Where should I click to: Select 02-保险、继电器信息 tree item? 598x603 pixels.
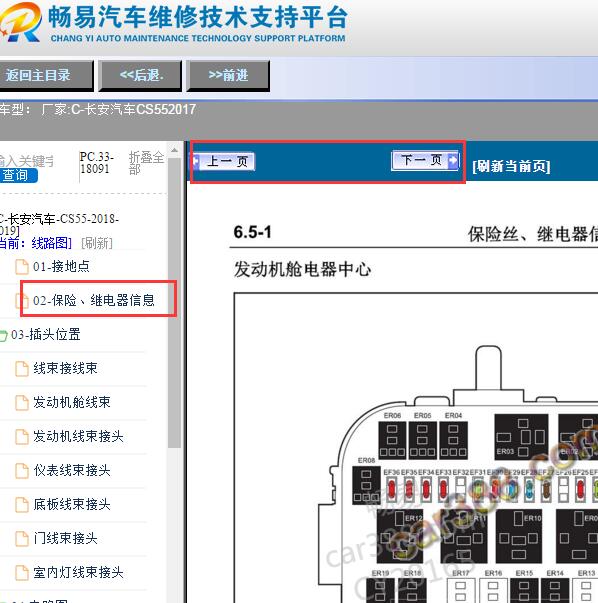[93, 300]
